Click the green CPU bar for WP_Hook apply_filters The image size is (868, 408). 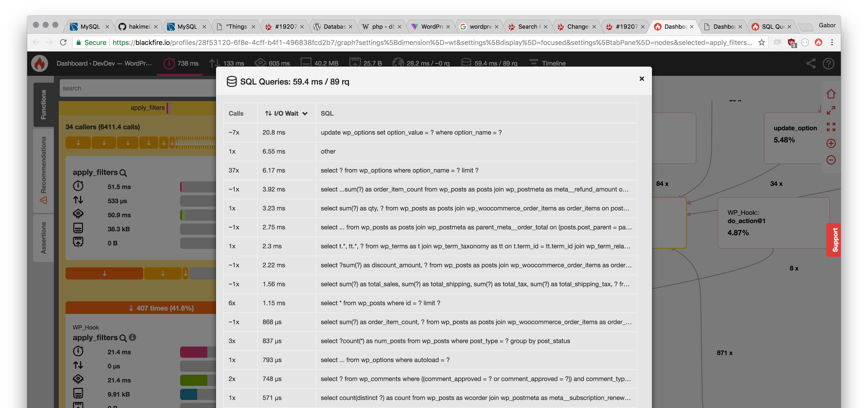(x=194, y=380)
